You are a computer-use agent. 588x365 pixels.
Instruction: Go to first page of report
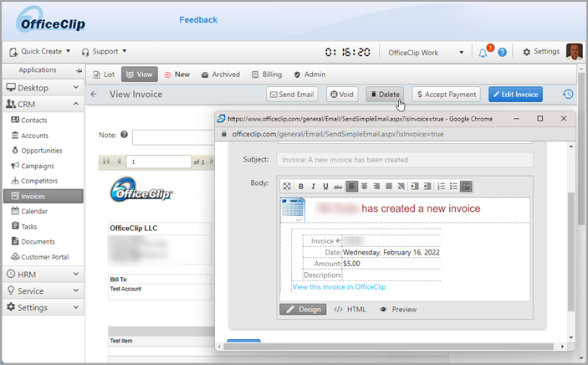click(x=106, y=161)
